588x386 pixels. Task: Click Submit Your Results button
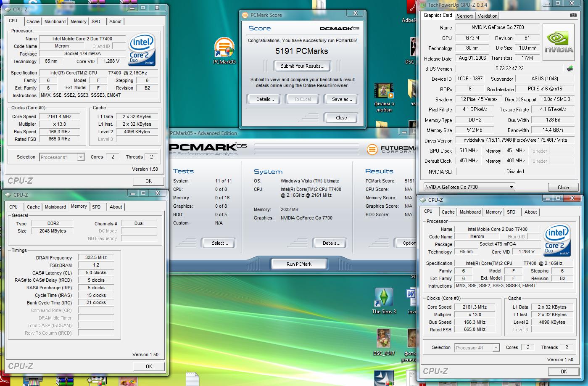point(303,66)
